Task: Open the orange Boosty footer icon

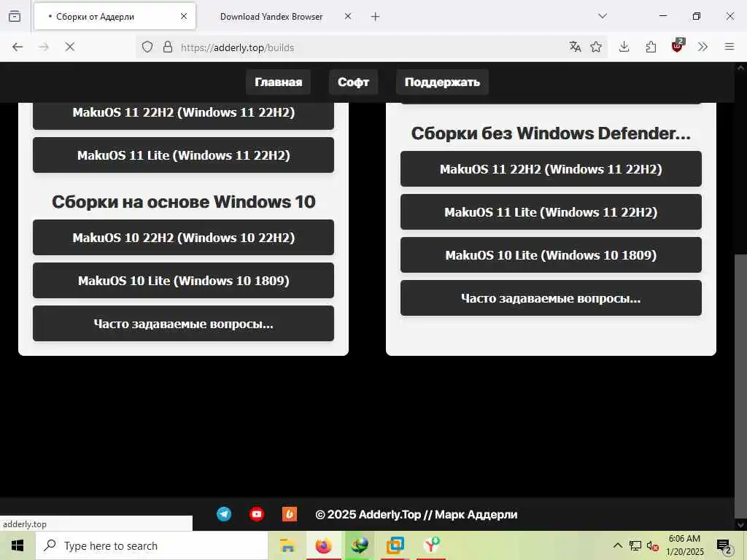Action: pyautogui.click(x=290, y=514)
